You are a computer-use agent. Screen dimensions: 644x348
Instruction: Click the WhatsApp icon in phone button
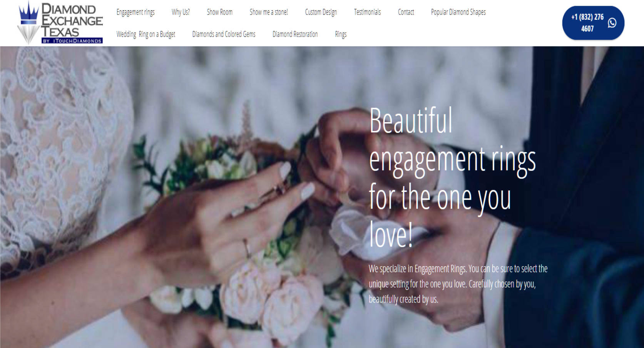tap(612, 23)
